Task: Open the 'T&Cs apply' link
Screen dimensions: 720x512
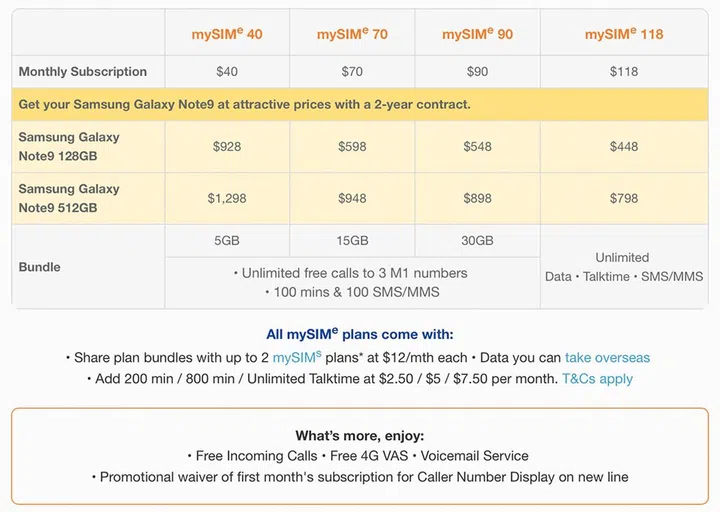Action: point(597,379)
